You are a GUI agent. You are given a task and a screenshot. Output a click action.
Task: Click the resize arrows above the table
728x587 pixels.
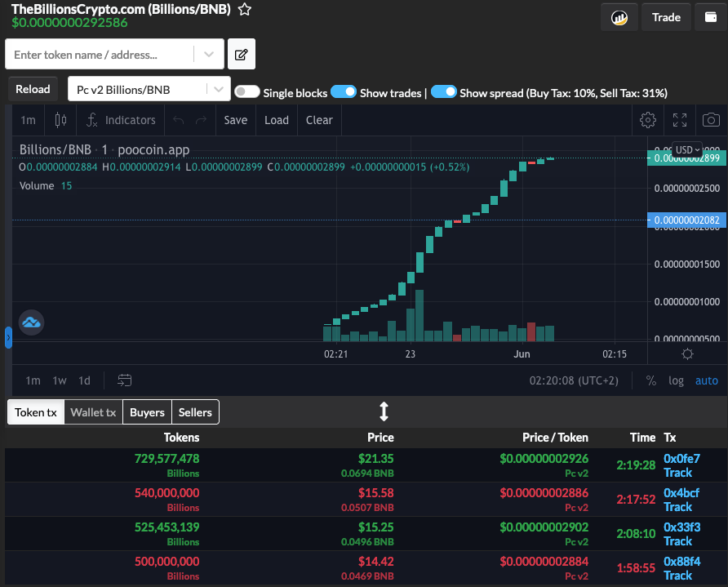384,411
